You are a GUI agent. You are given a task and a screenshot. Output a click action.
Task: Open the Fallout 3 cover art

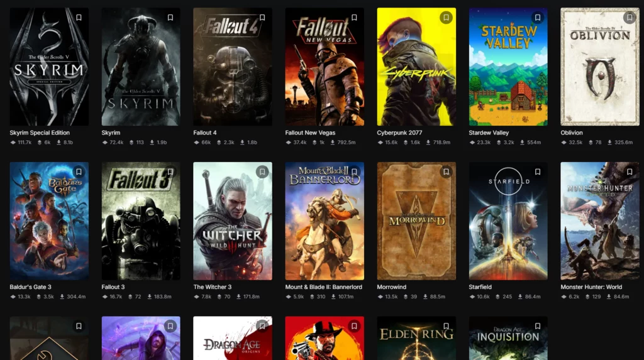click(141, 221)
